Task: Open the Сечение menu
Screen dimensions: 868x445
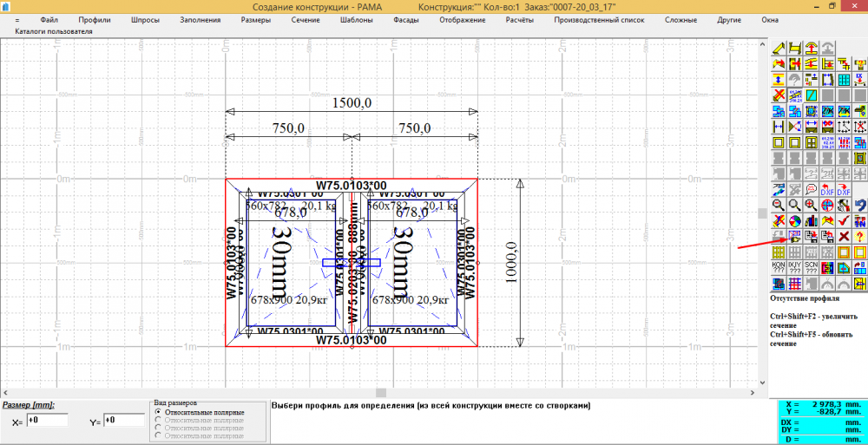Action: [306, 20]
